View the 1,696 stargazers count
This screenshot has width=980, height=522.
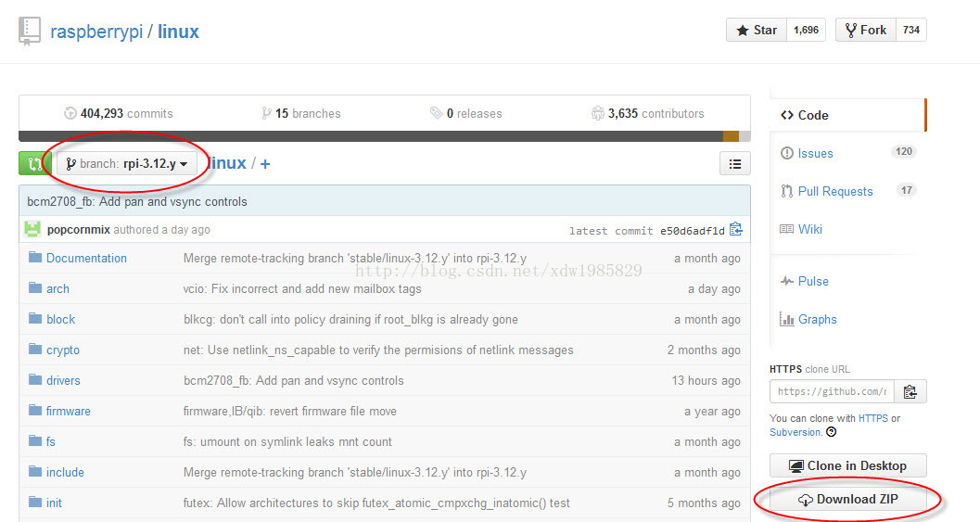coord(806,30)
